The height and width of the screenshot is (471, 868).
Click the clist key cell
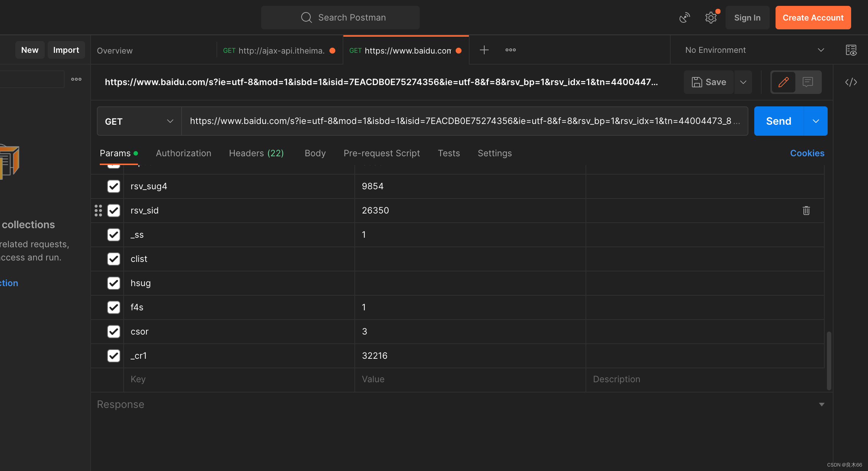[x=239, y=259]
